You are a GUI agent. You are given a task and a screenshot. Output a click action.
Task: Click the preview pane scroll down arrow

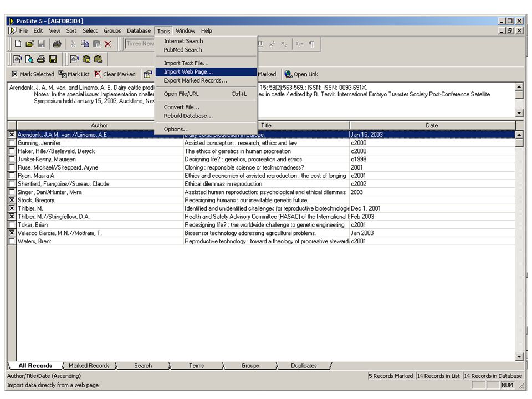pos(519,113)
